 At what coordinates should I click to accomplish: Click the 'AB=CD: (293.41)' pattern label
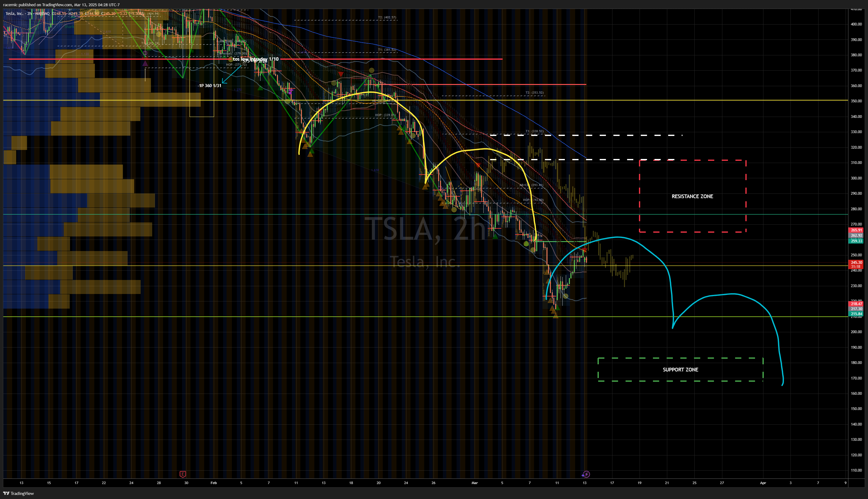pos(531,185)
